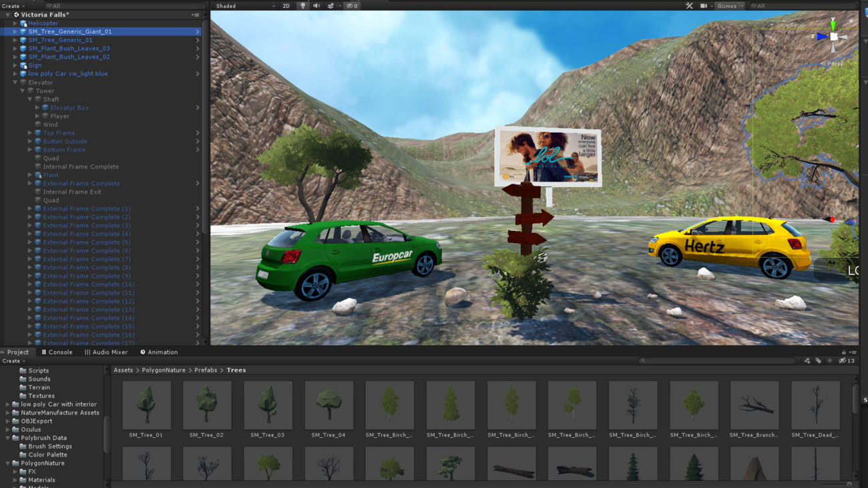This screenshot has width=868, height=488.
Task: Click the scene tools wrench icon
Action: [689, 6]
